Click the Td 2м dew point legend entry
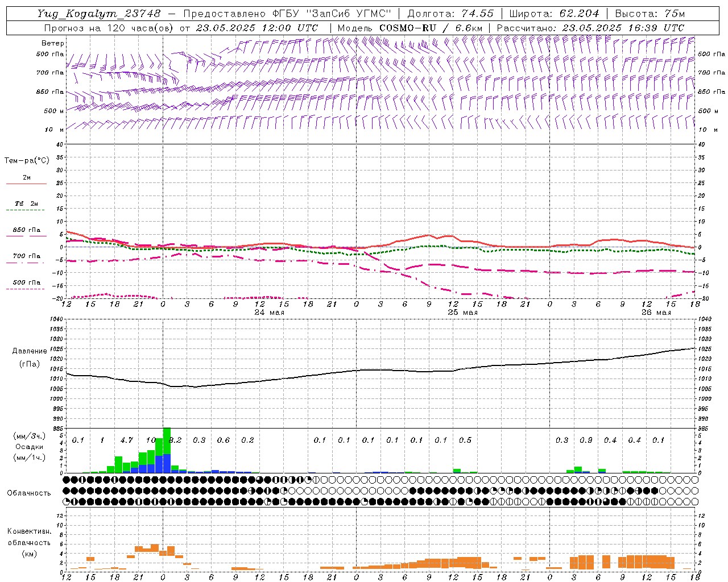This screenshot has height=582, width=728. (x=27, y=203)
